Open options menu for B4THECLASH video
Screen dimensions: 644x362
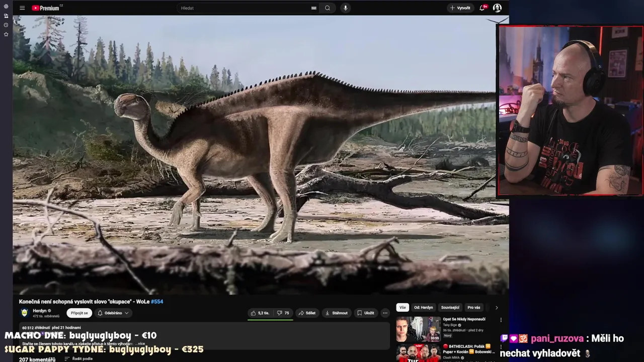pos(501,347)
